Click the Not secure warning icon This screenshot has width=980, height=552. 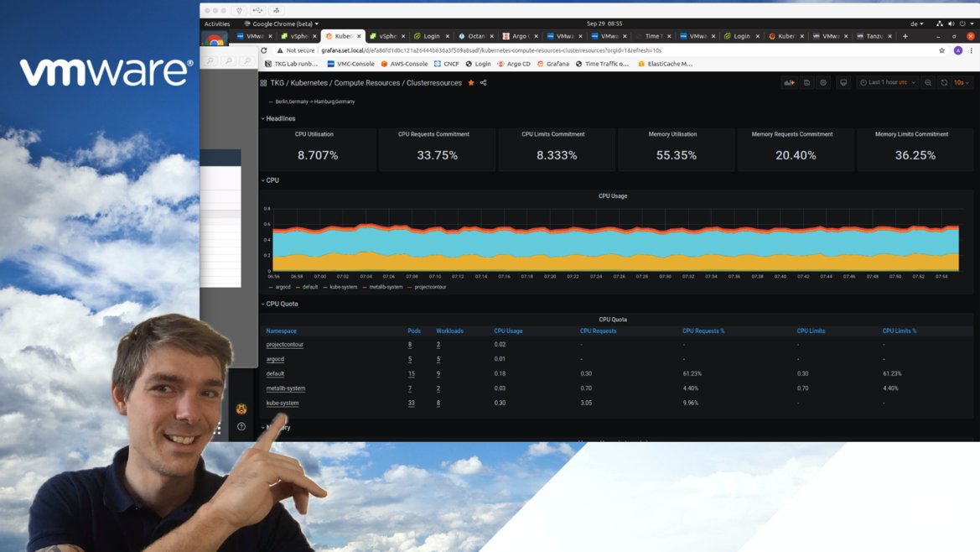tap(280, 50)
